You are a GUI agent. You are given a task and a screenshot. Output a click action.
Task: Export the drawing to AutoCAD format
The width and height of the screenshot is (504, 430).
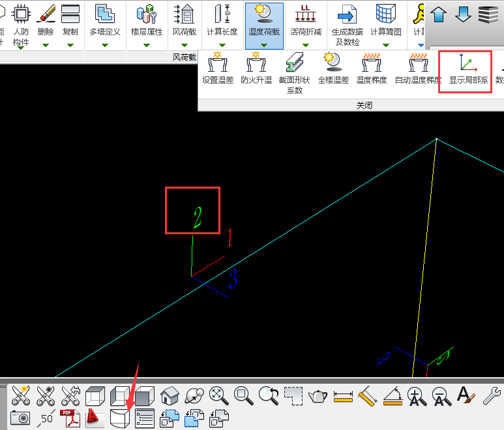95,418
